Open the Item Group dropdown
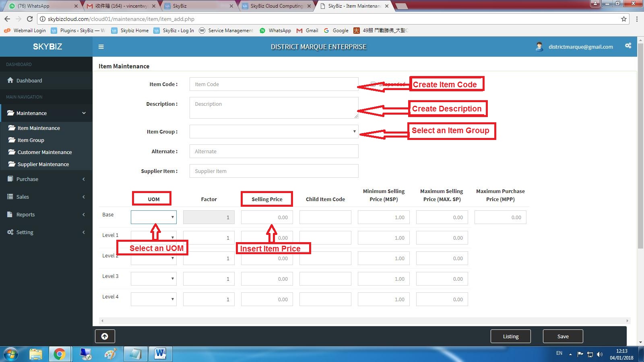The width and height of the screenshot is (644, 362). coord(274,132)
